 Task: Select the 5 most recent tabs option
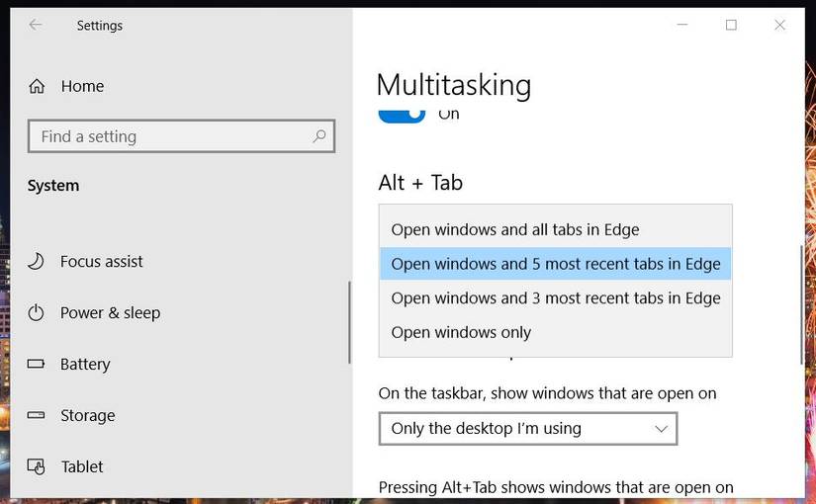555,265
